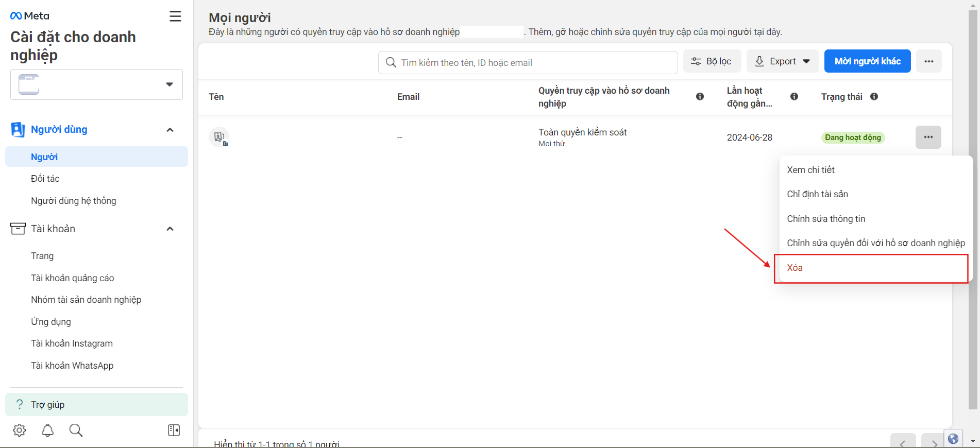Open the Export dropdown
This screenshot has height=448, width=980.
[x=783, y=61]
